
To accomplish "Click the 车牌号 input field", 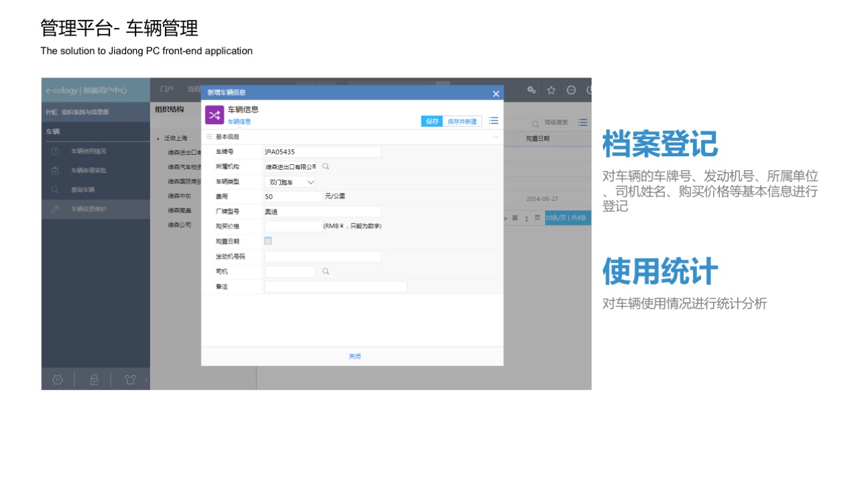I will [322, 152].
